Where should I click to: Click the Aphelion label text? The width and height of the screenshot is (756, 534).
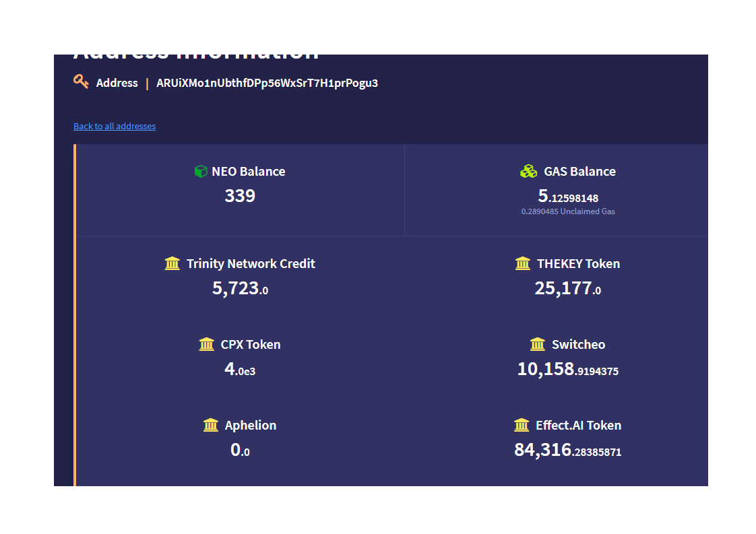(251, 426)
